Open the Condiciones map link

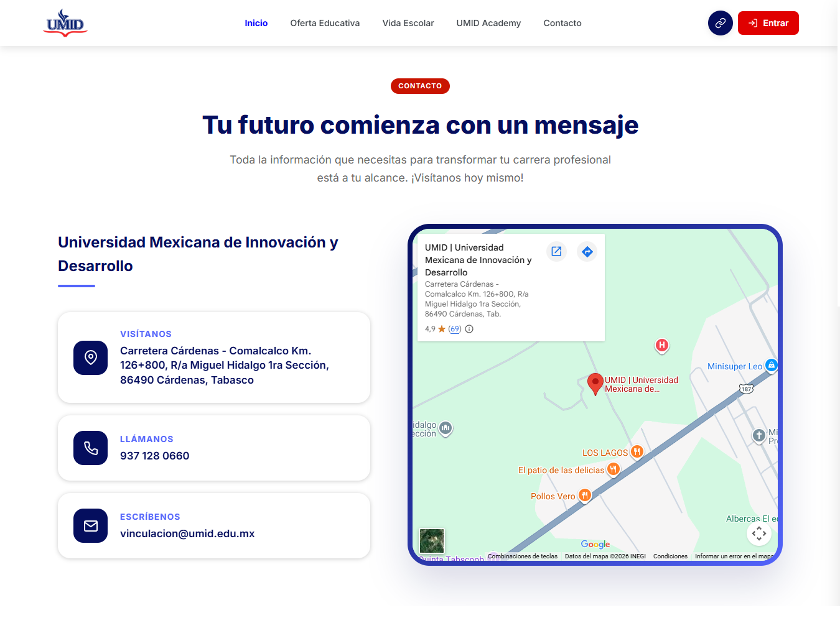(x=670, y=556)
